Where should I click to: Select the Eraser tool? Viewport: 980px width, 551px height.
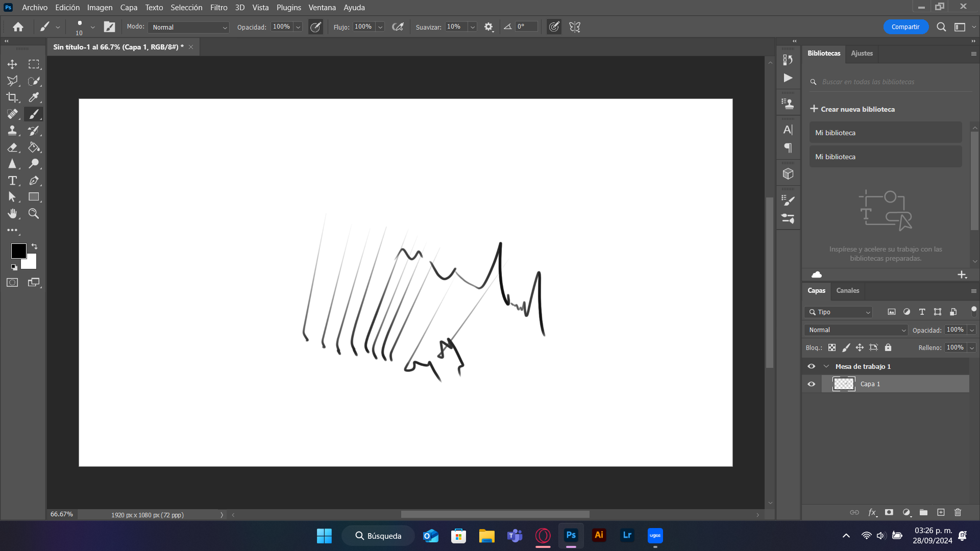pos(12,147)
